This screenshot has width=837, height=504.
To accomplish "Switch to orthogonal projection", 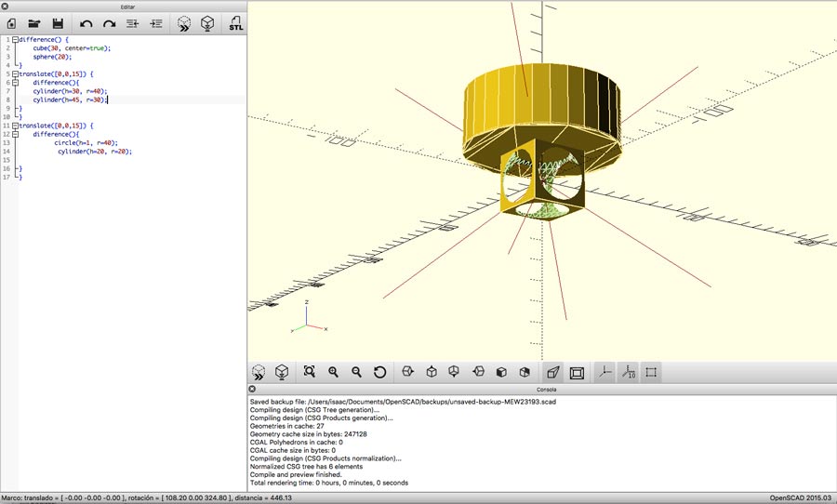I will [x=577, y=372].
